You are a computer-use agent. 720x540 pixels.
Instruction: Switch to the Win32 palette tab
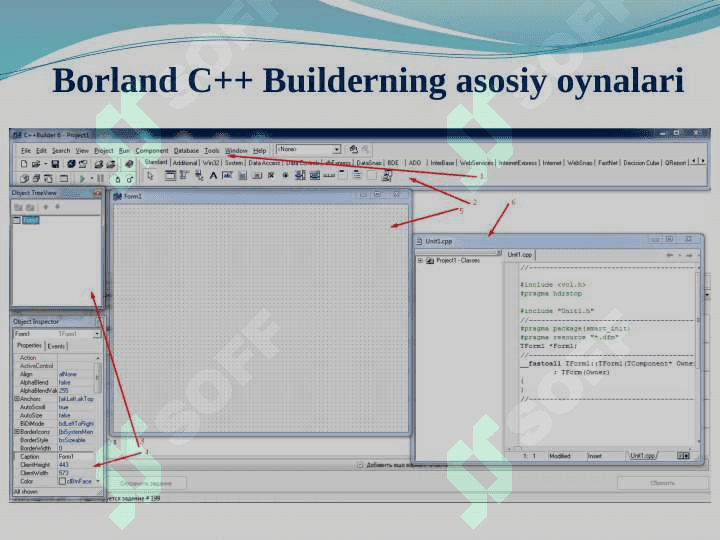(x=211, y=163)
